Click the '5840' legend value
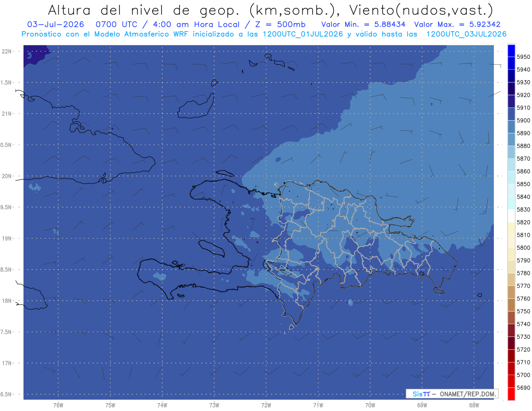Image resolution: width=532 pixels, height=411 pixels. [524, 197]
